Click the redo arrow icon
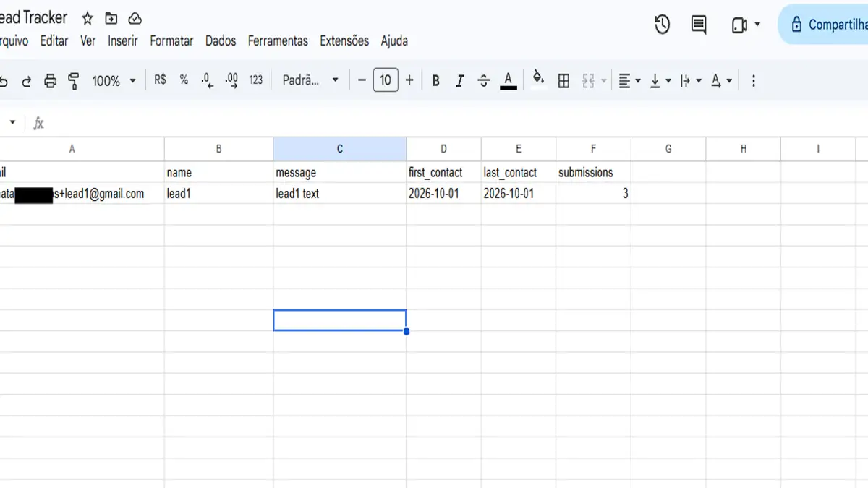This screenshot has height=488, width=868. [x=27, y=81]
